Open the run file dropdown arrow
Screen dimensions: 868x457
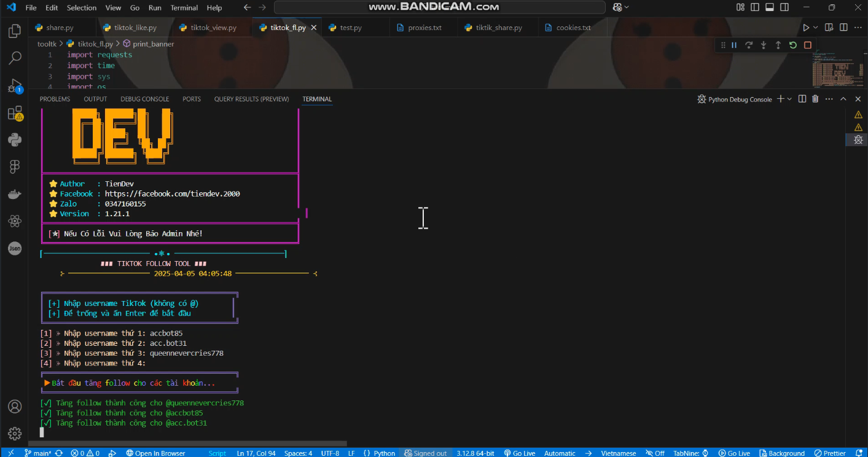[816, 28]
